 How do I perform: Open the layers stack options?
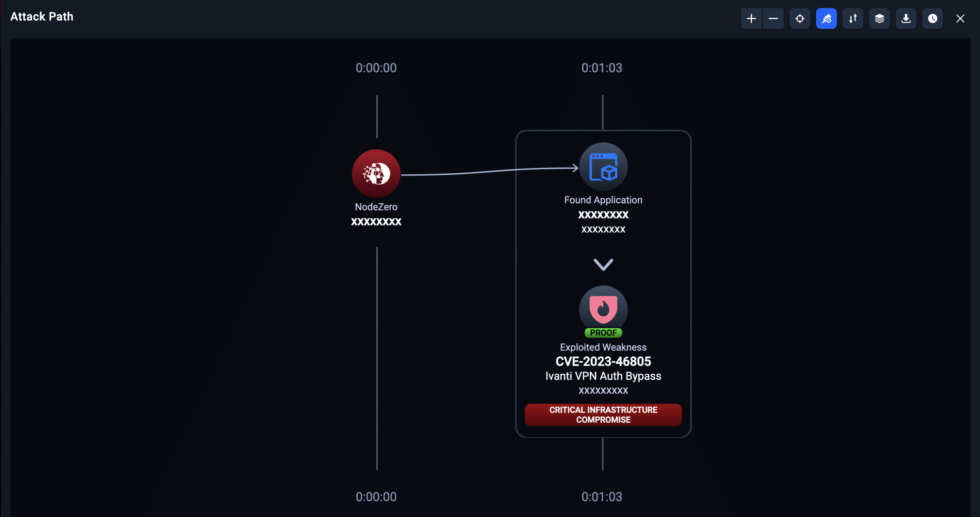(879, 18)
